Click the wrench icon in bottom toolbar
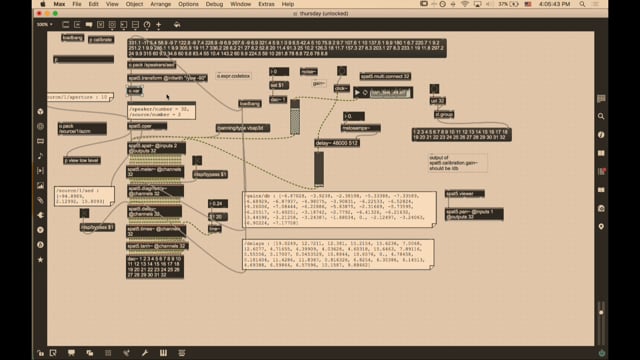This screenshot has height=360, width=640. click(145, 353)
